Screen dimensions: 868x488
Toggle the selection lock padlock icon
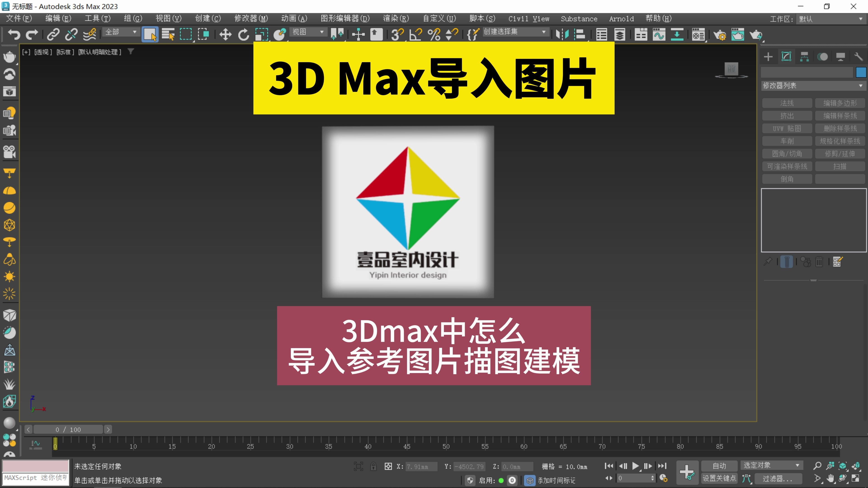pyautogui.click(x=373, y=467)
